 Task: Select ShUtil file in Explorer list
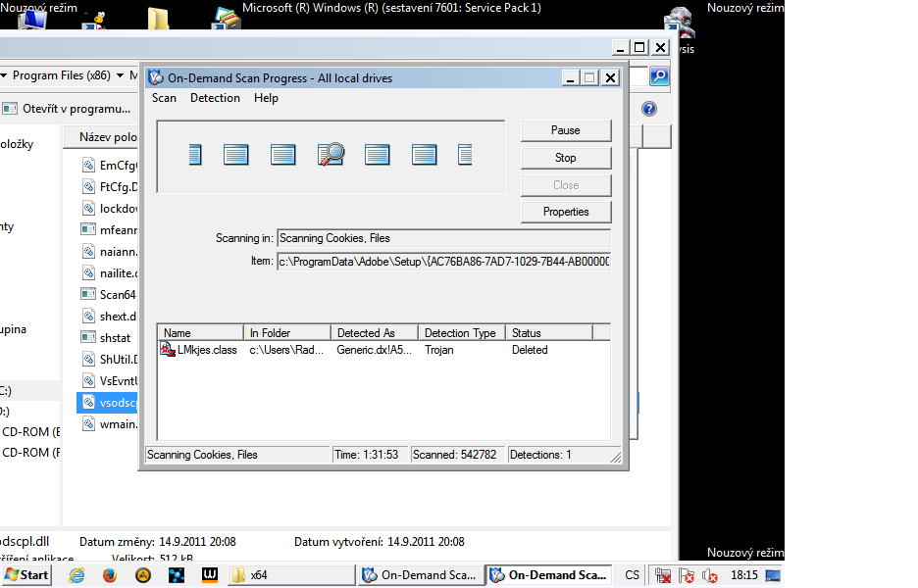click(109, 360)
